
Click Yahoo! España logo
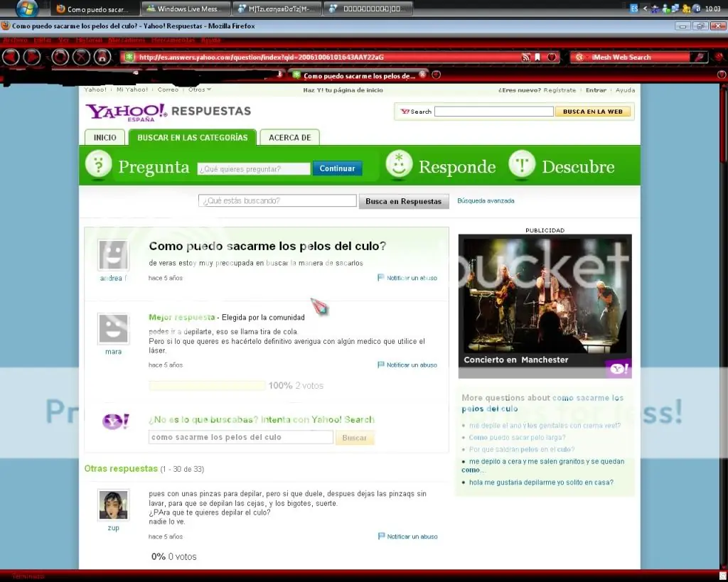[126, 112]
